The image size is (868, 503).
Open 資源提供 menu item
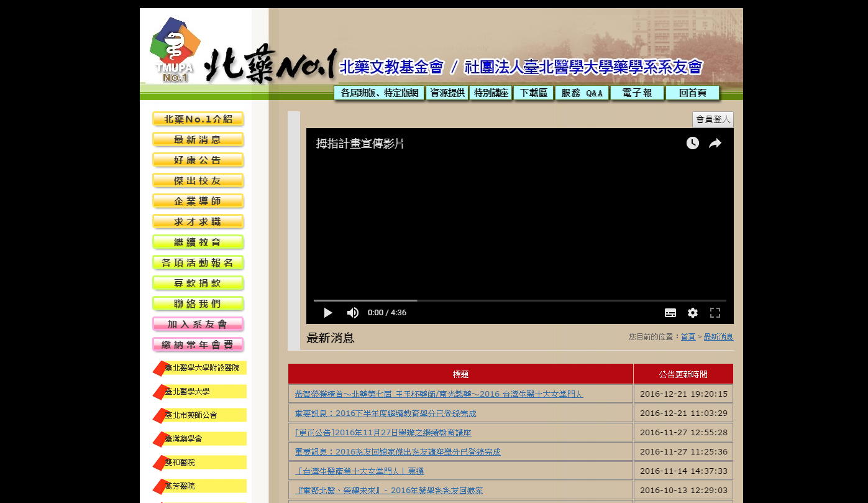[447, 93]
